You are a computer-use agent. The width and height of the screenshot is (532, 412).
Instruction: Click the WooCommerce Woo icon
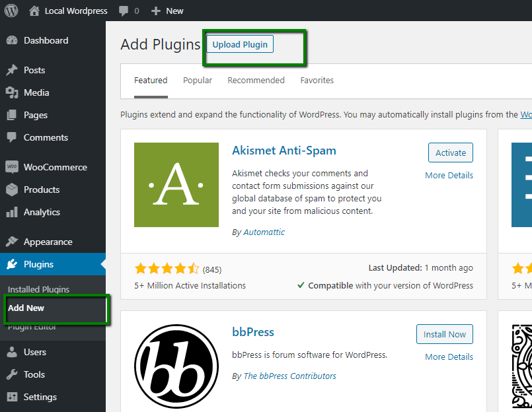pyautogui.click(x=12, y=167)
